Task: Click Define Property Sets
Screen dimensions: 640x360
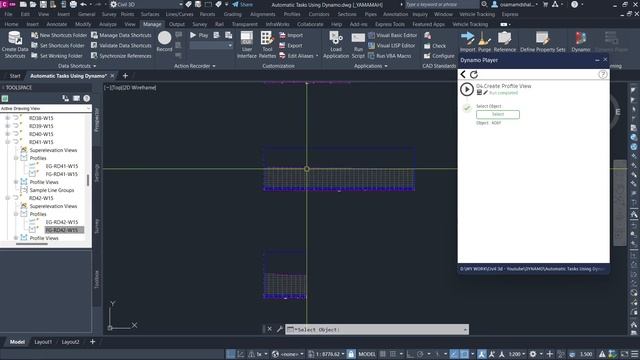Action: click(x=542, y=42)
